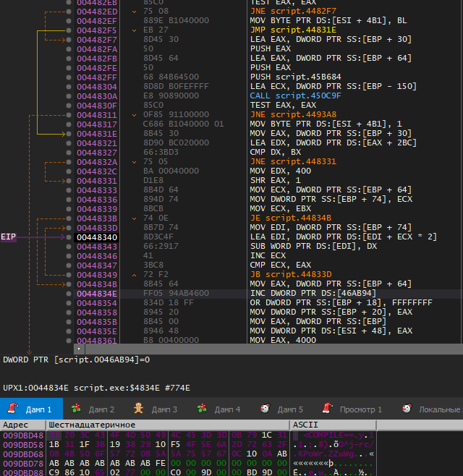
Task: Toggle breakpoint dot at address 00448340
Action: pos(69,237)
